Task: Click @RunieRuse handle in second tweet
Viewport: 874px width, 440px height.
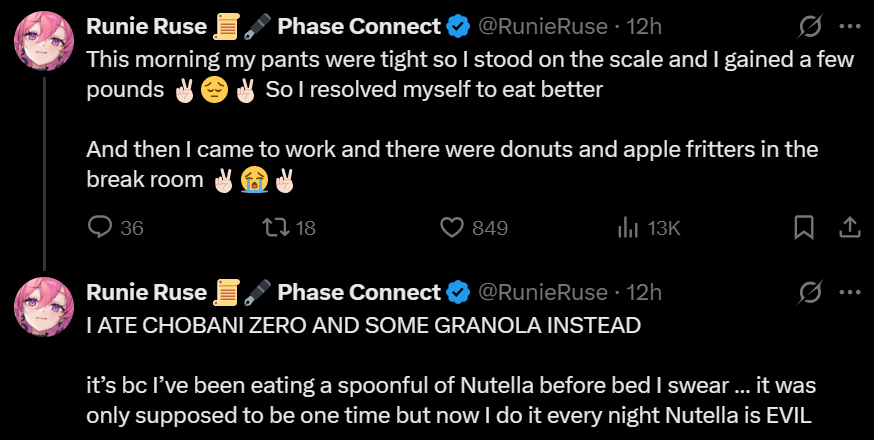Action: pyautogui.click(x=541, y=292)
